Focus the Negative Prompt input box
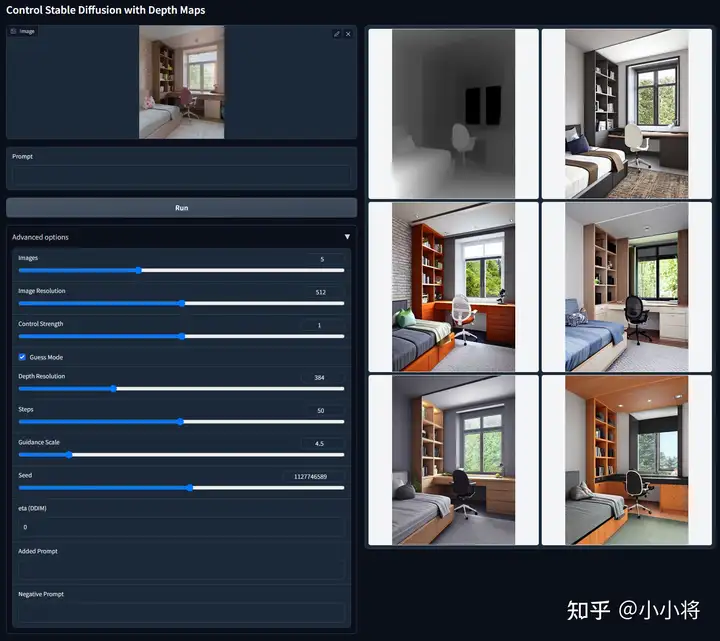This screenshot has width=720, height=641. pyautogui.click(x=181, y=612)
